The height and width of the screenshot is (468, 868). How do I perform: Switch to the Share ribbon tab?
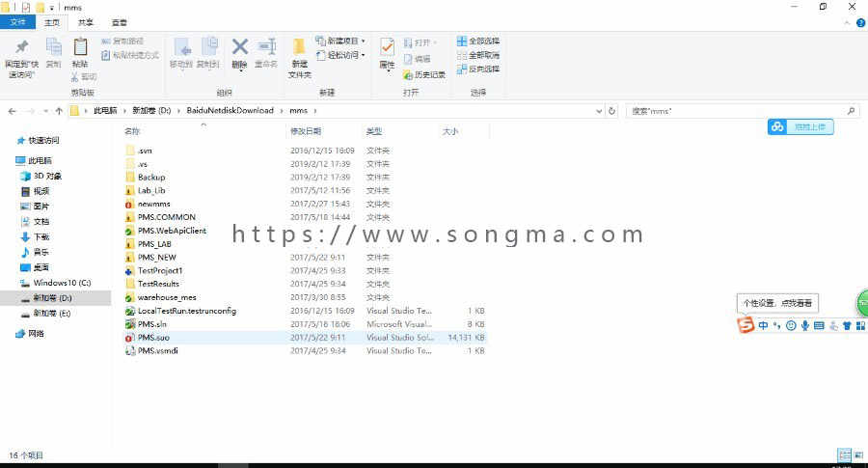click(x=85, y=23)
